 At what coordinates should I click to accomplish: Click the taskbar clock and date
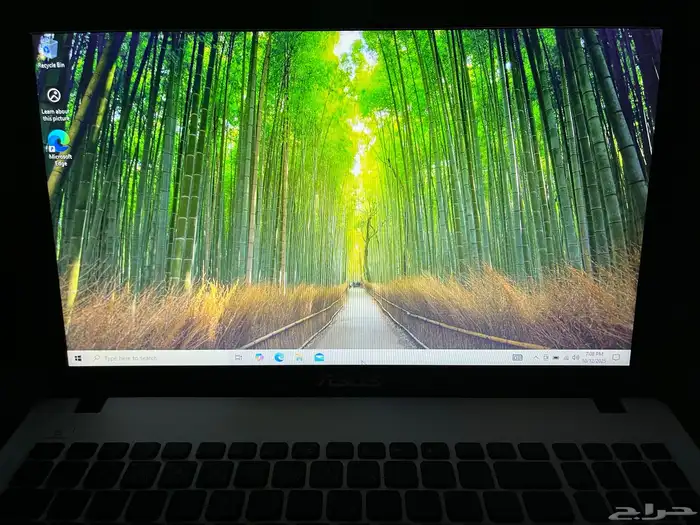(x=595, y=358)
